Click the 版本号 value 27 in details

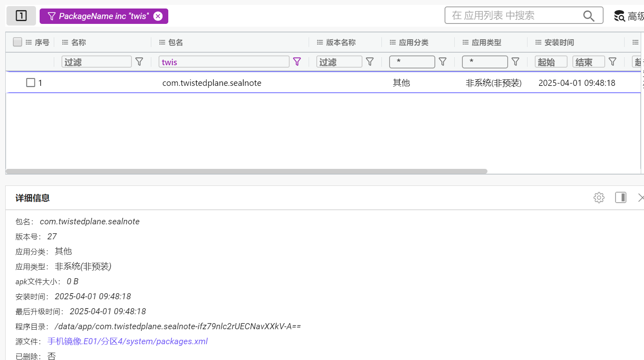52,236
